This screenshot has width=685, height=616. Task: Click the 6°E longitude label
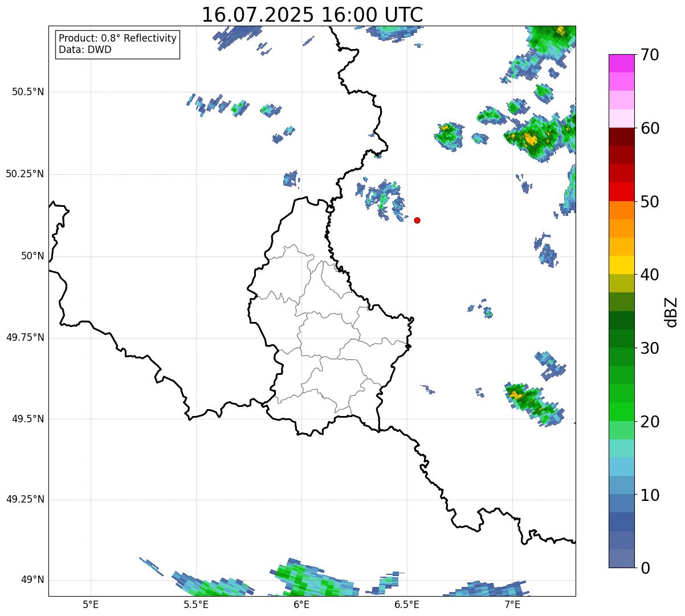pyautogui.click(x=301, y=604)
